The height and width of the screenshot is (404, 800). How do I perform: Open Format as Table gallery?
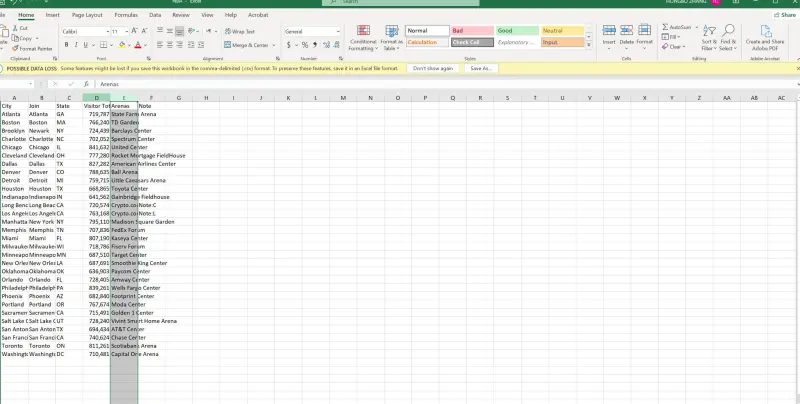391,38
